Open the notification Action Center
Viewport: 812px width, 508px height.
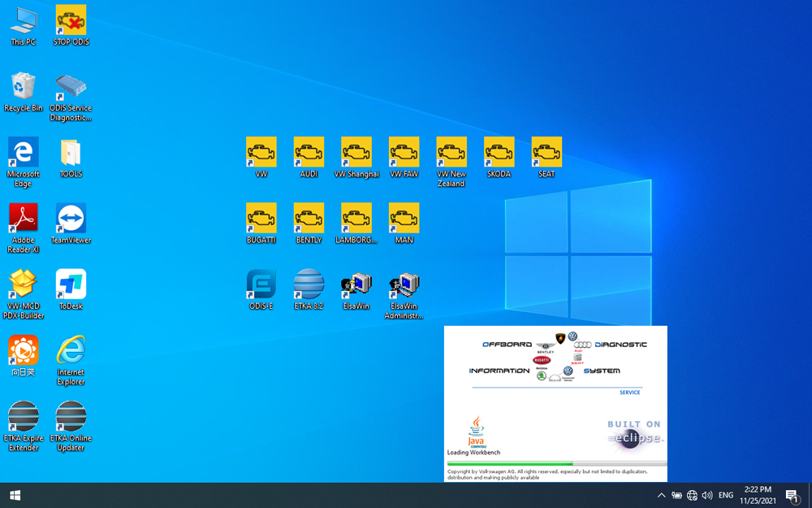pos(793,496)
